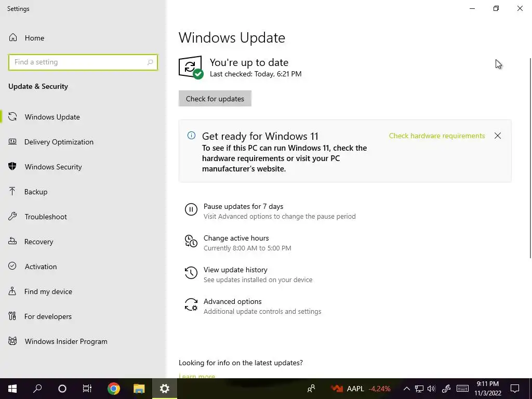Screen dimensions: 532x399
Task: Click the update status icon with green check
Action: click(191, 67)
